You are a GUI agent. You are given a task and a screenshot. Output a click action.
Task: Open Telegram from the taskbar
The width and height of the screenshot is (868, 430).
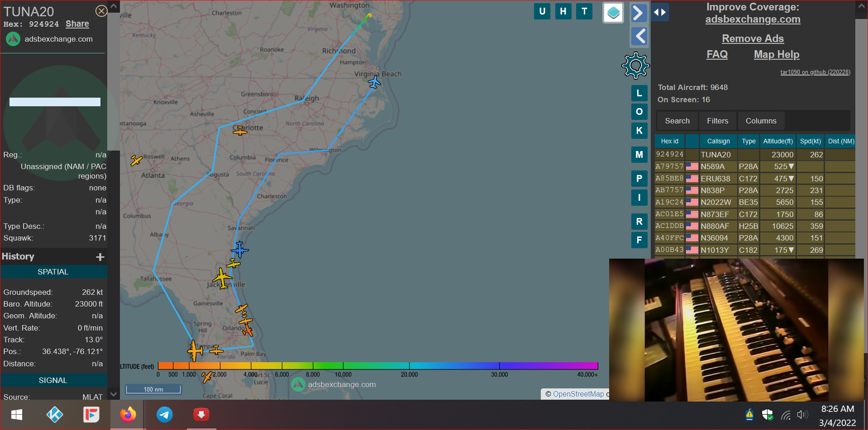165,415
